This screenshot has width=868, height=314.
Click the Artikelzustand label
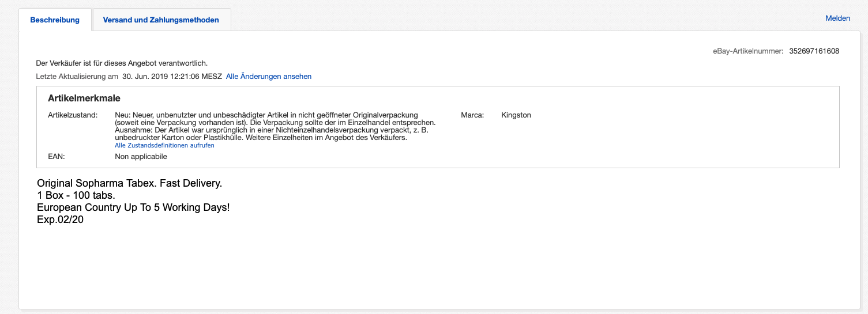[x=73, y=115]
